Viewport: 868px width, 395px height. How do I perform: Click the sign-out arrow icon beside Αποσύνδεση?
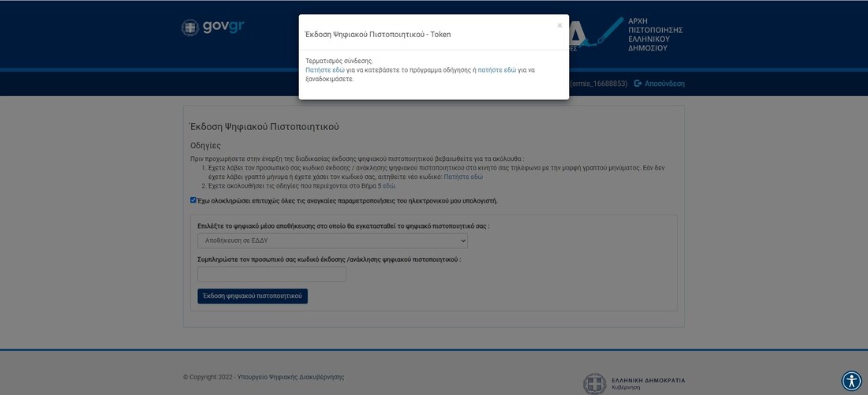click(638, 84)
